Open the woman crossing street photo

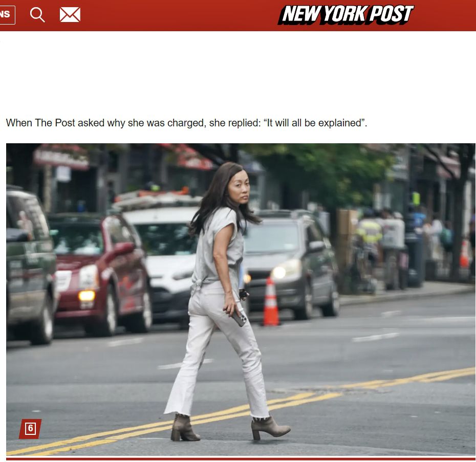click(241, 300)
